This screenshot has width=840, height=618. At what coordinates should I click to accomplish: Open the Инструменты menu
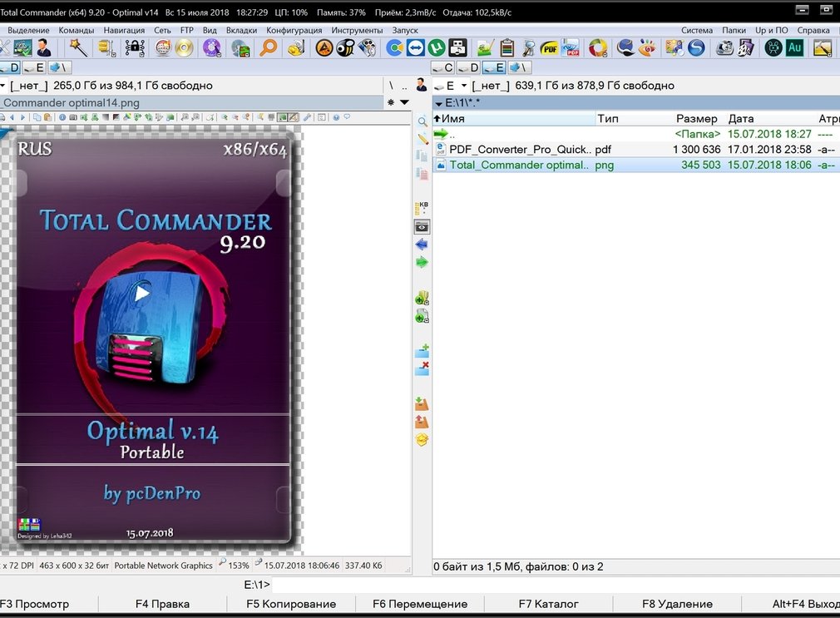click(357, 30)
